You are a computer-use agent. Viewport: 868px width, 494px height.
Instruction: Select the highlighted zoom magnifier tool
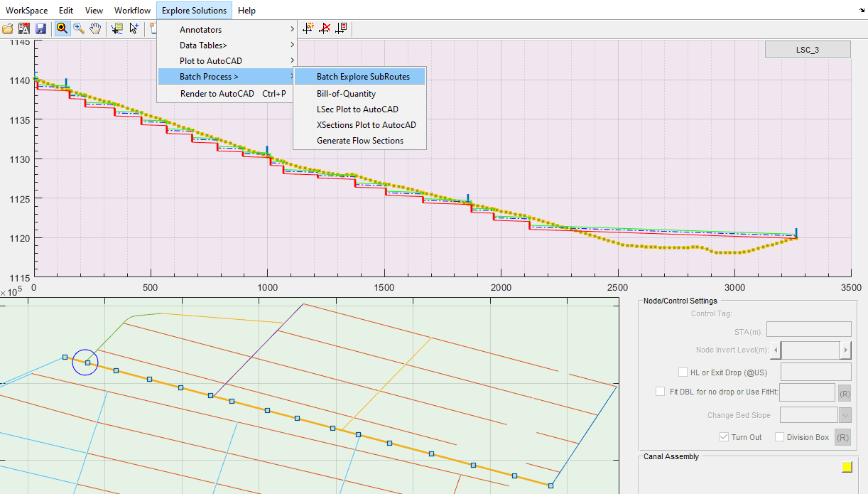[63, 28]
